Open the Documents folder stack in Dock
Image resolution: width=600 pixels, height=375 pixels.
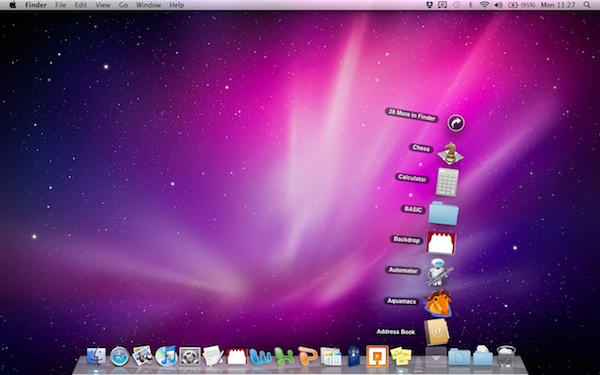[459, 357]
